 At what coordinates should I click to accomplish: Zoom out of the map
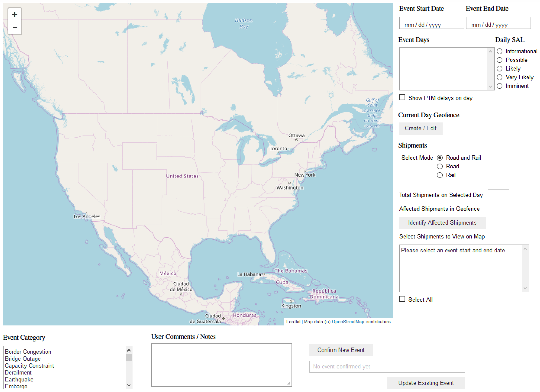point(15,27)
